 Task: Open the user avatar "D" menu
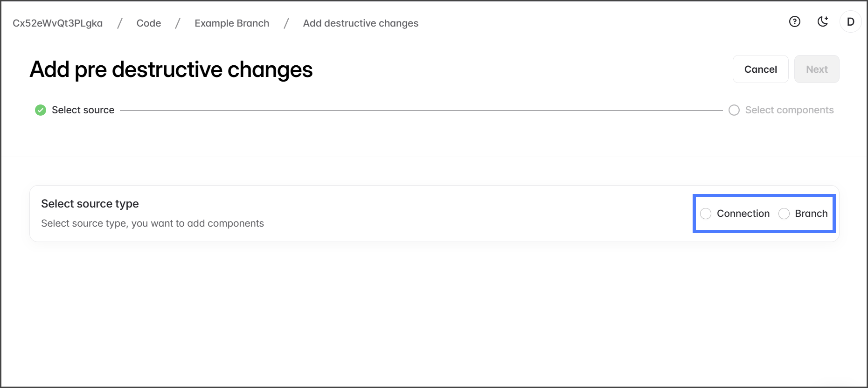click(850, 22)
